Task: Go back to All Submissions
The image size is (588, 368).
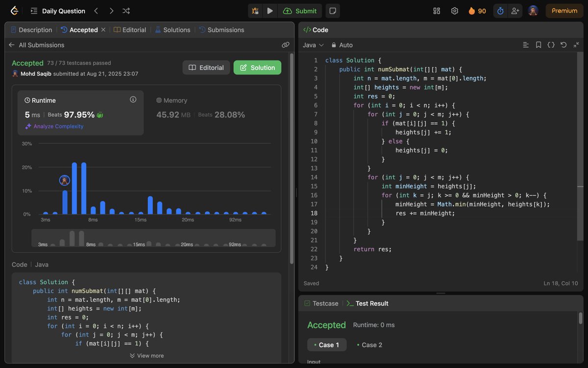Action: tap(37, 45)
